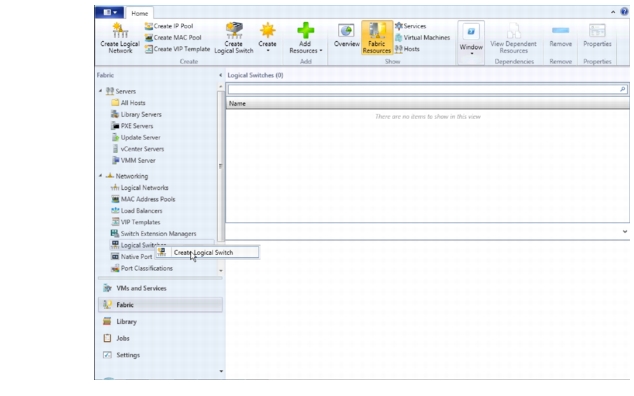Viewport: 634px width, 396px height.
Task: Open Add Resources dropdown
Action: [x=305, y=38]
